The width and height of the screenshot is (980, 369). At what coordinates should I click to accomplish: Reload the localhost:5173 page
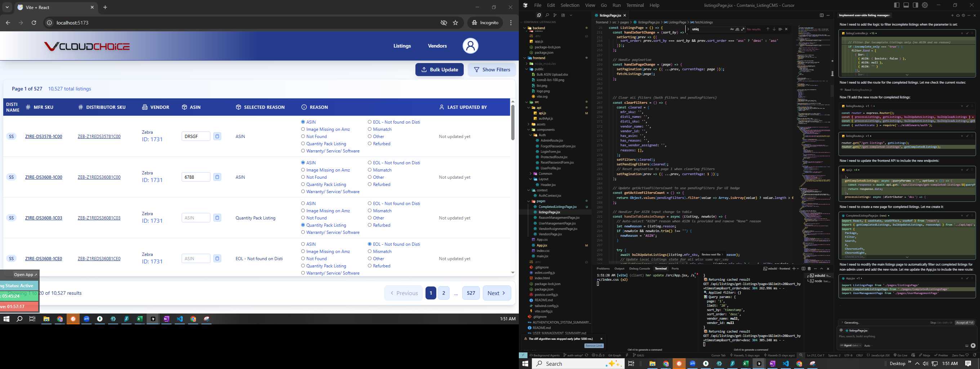tap(34, 23)
